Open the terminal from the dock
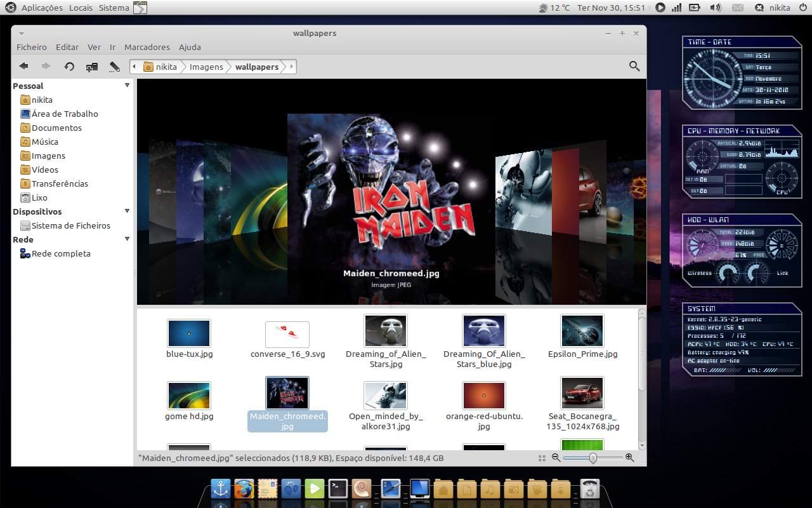Image resolution: width=812 pixels, height=508 pixels. click(338, 489)
